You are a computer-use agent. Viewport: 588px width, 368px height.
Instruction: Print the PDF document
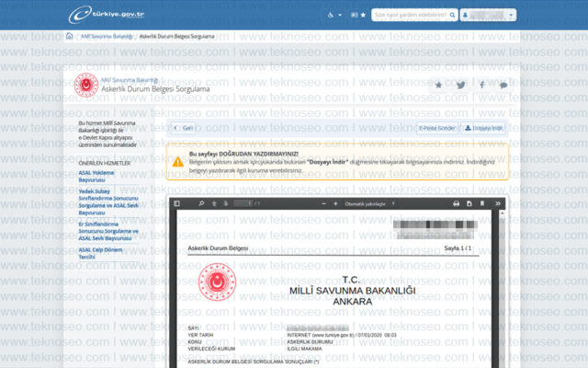tap(457, 203)
